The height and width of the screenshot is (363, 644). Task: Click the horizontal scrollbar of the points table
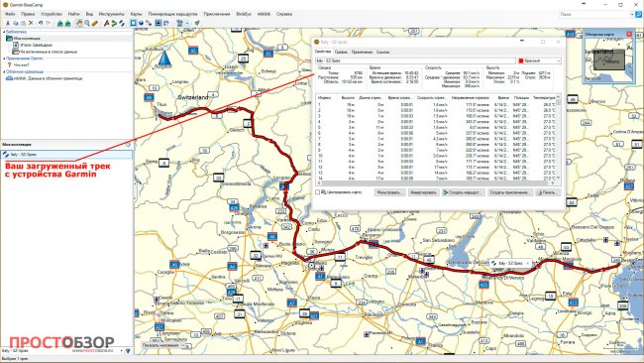pyautogui.click(x=435, y=183)
